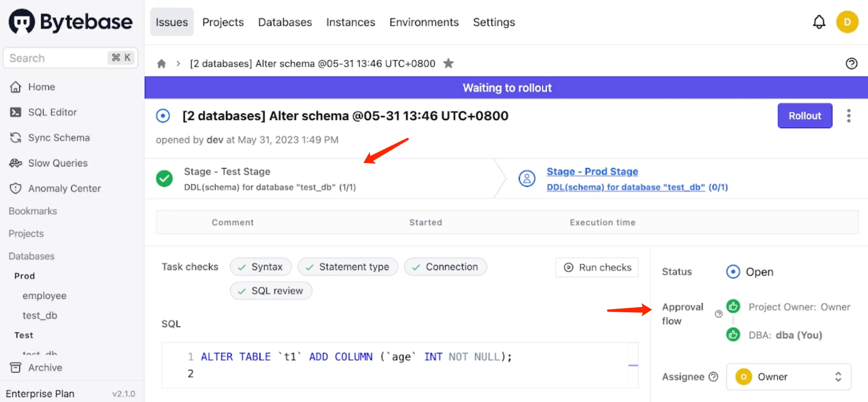Go to Archive in the sidebar

(x=45, y=368)
